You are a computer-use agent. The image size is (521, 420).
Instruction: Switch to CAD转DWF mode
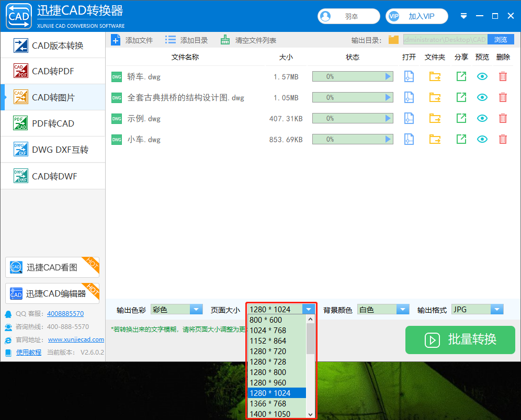[53, 176]
